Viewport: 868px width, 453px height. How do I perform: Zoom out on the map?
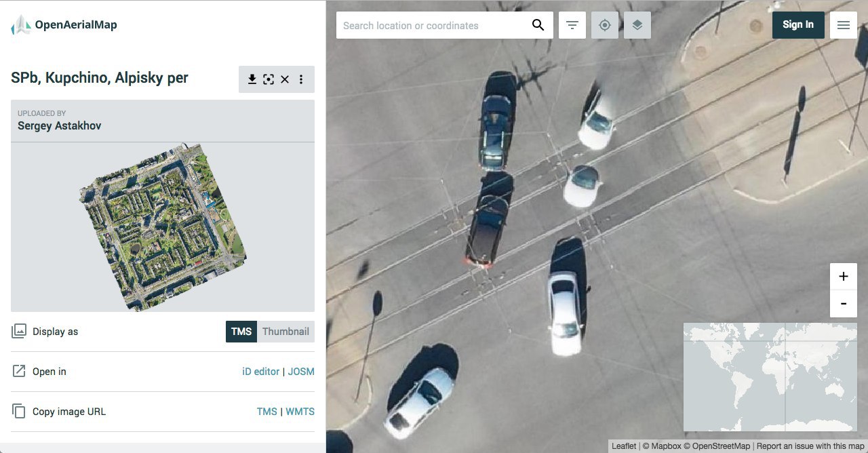click(844, 304)
